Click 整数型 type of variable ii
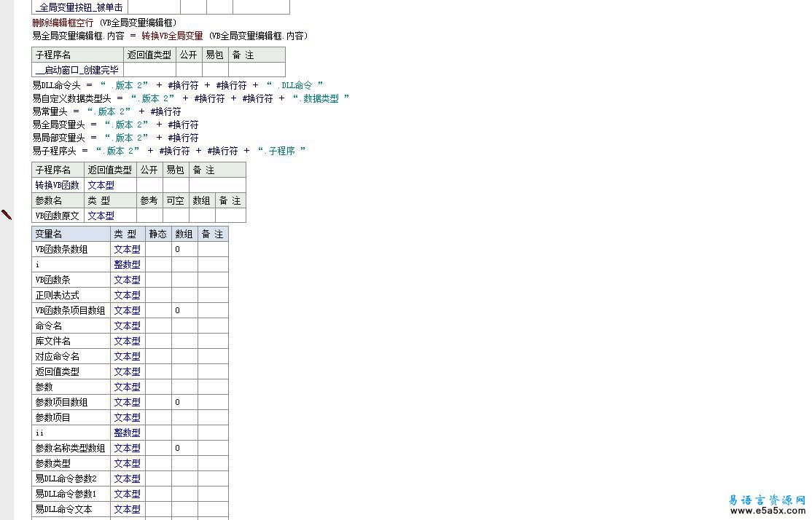 point(128,433)
